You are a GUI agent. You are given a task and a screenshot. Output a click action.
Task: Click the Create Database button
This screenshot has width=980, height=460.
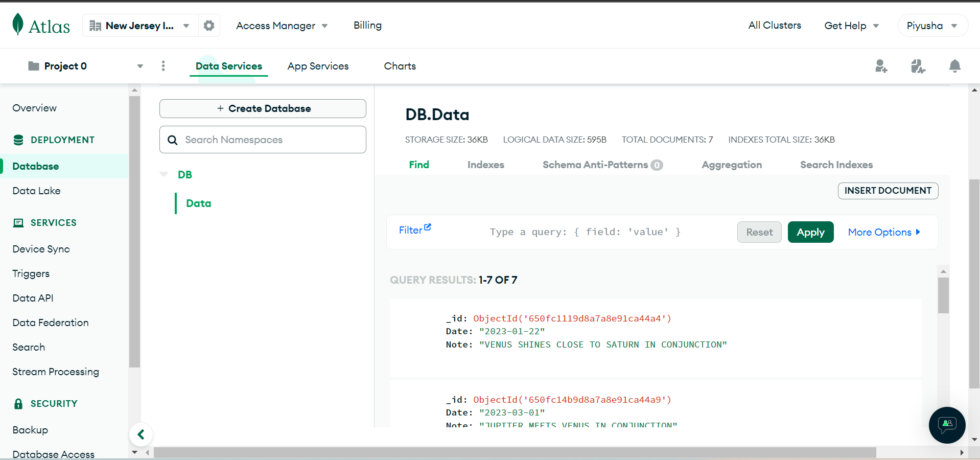[x=263, y=108]
